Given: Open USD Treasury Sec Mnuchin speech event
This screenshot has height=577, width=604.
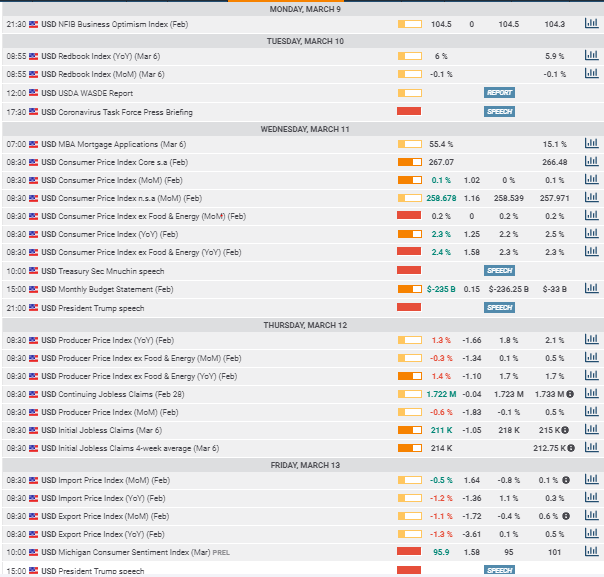Looking at the screenshot, I should point(102,271).
